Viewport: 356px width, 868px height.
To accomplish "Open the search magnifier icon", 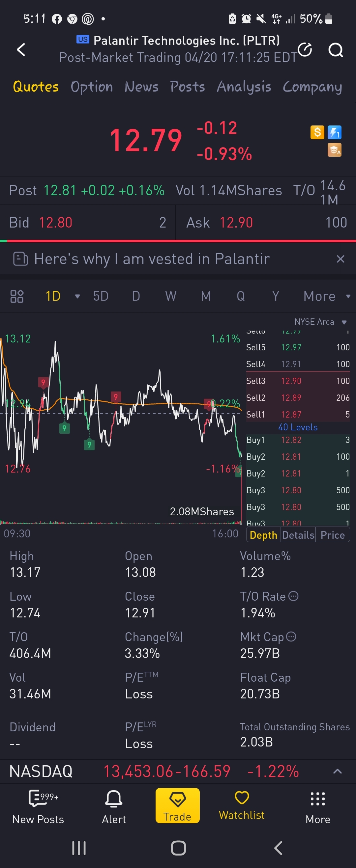I will [336, 50].
